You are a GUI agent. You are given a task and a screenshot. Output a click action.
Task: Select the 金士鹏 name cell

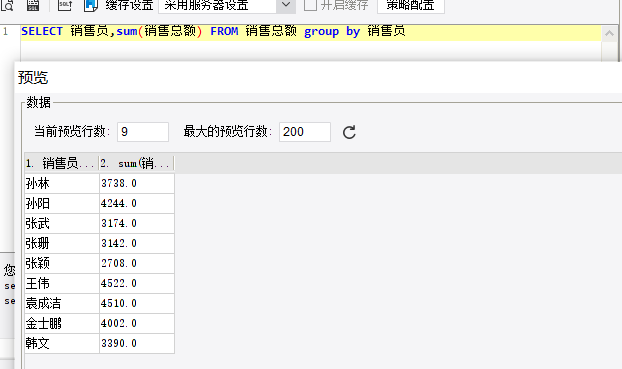[62, 323]
